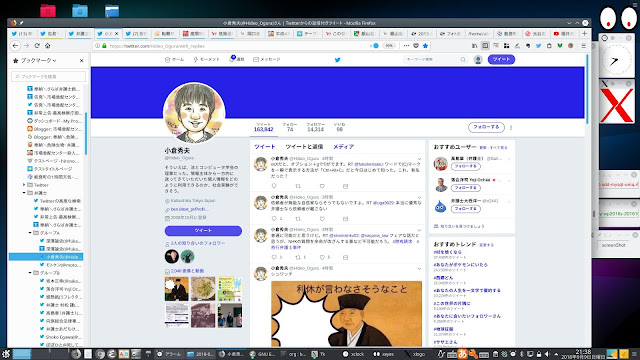Click the #サザエさん trend

coord(446,342)
